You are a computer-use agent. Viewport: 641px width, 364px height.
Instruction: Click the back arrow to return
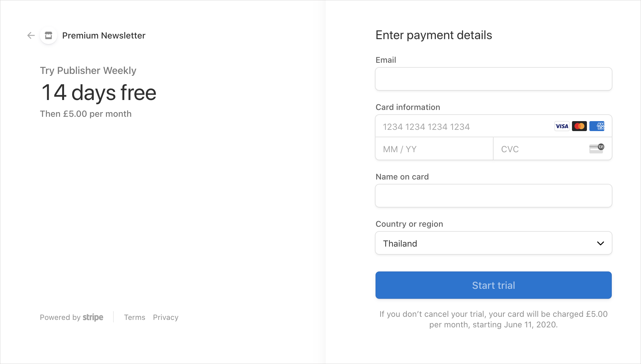point(31,35)
